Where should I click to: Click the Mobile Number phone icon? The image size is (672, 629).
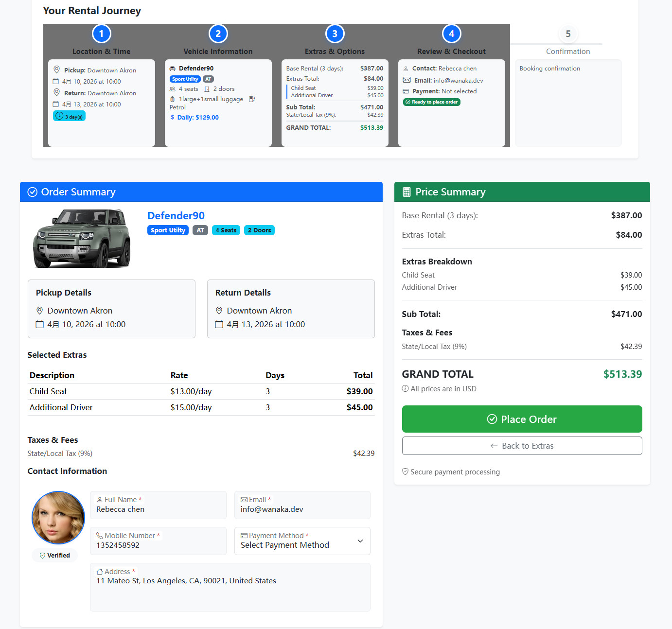tap(100, 536)
